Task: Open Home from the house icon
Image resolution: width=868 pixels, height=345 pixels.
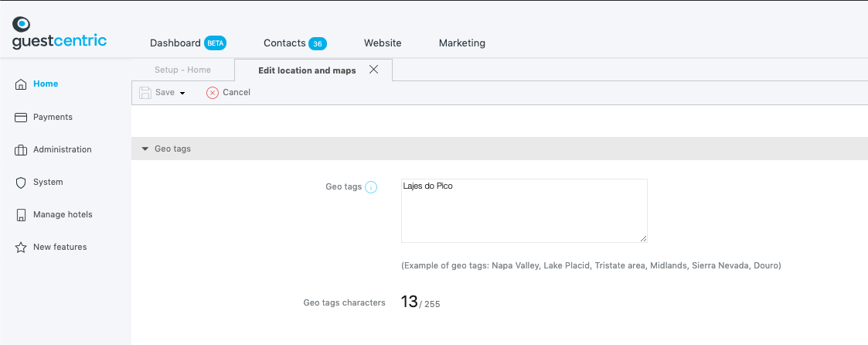Action: click(21, 84)
